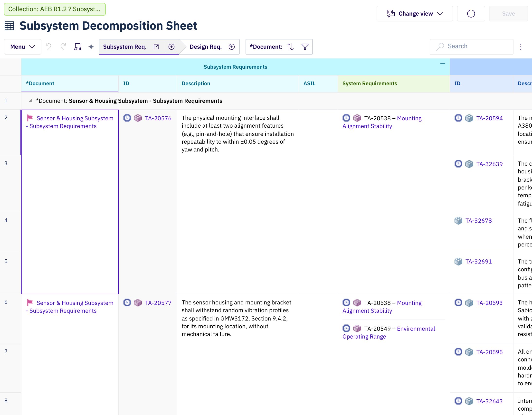Click the refresh sheet document icon in toolbar
Image resolution: width=532 pixels, height=415 pixels.
click(x=77, y=47)
